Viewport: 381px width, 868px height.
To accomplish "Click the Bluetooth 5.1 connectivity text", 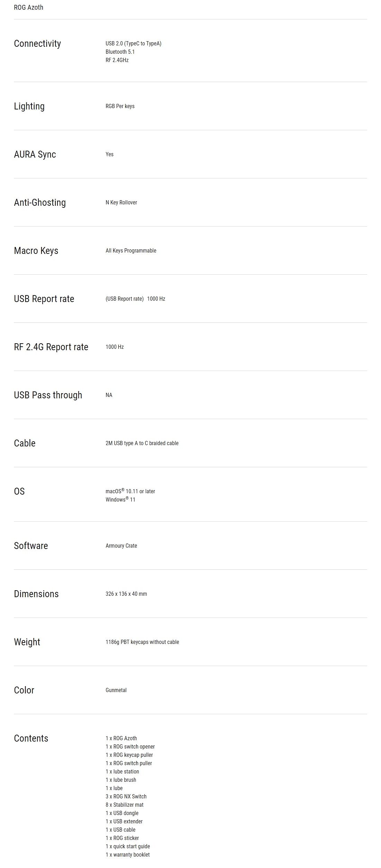I will pyautogui.click(x=120, y=52).
